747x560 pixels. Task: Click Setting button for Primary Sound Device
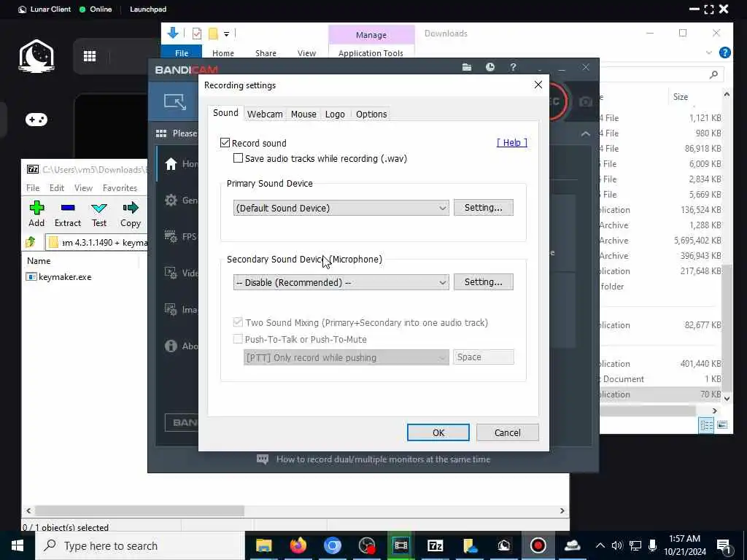pyautogui.click(x=483, y=208)
